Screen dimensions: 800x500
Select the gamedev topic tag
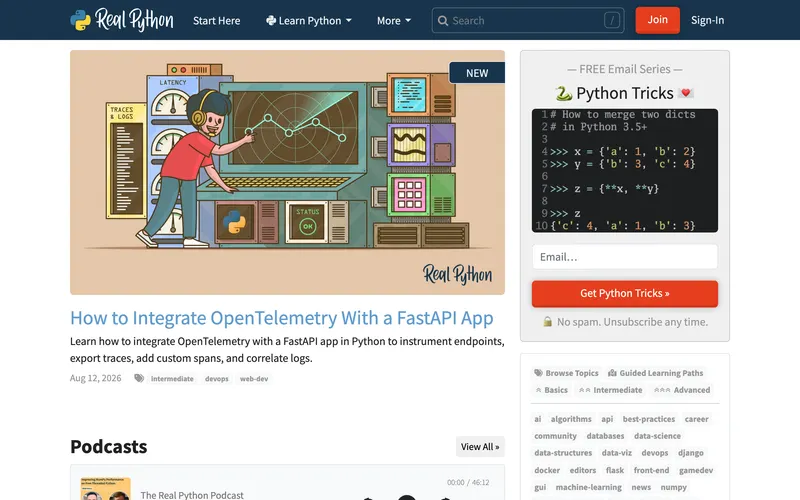click(x=696, y=470)
